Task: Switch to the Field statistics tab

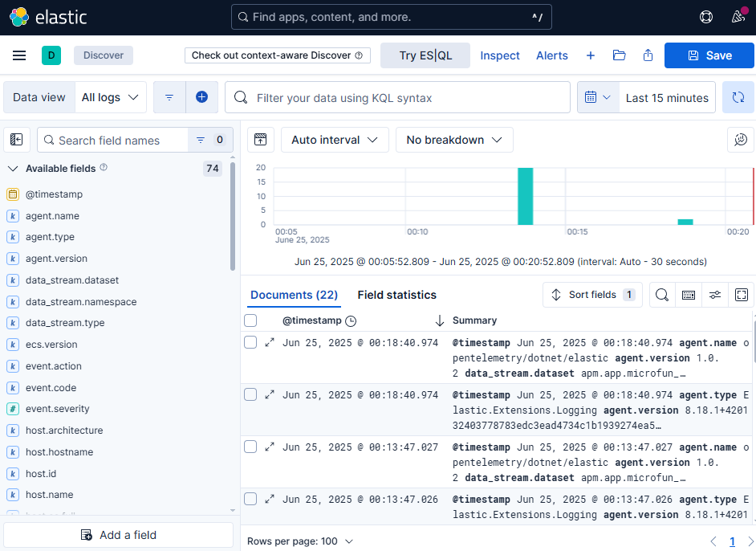Action: (x=396, y=295)
